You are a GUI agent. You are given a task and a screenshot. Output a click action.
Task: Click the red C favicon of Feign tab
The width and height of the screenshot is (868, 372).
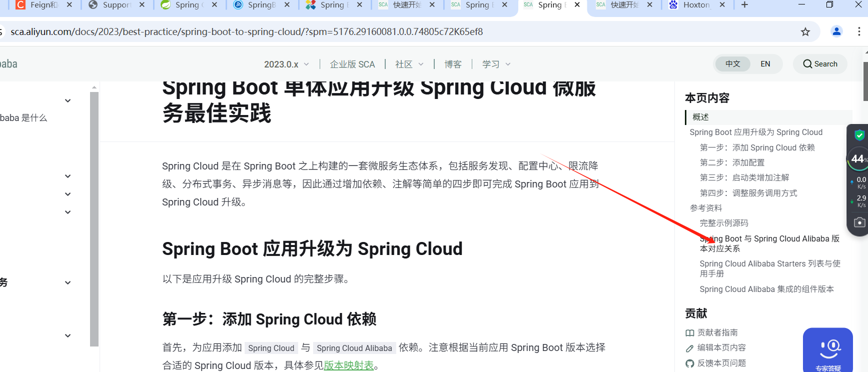(x=21, y=4)
